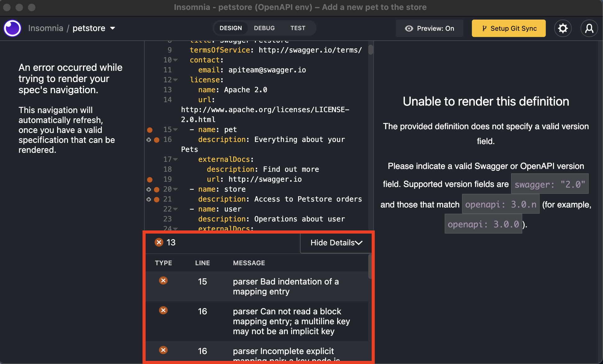
Task: Click the 'swagger: "2.0"' code snippet
Action: coord(550,184)
